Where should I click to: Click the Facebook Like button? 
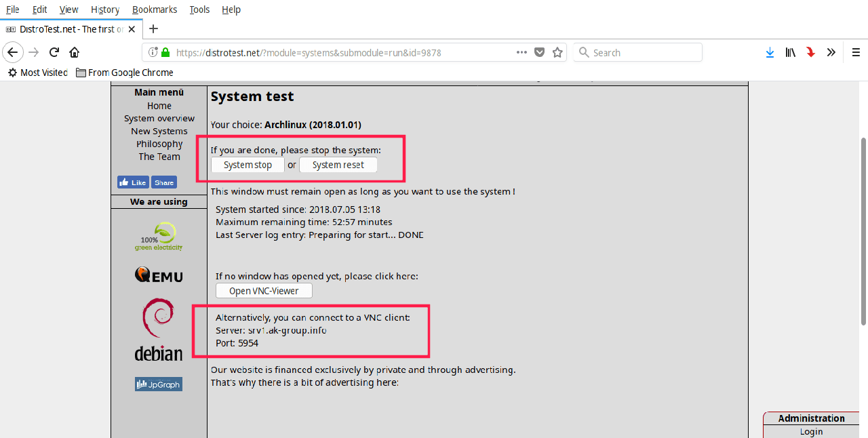click(x=133, y=182)
